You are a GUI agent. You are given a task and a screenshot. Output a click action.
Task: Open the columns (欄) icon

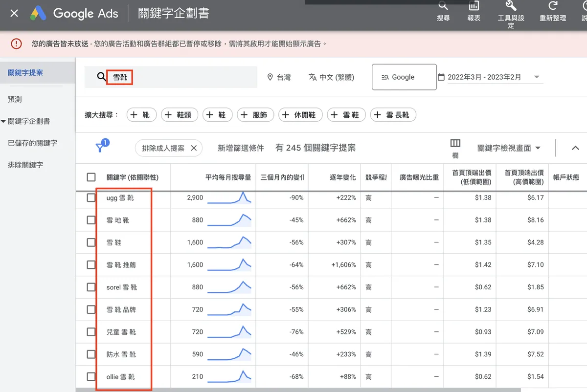pos(455,143)
